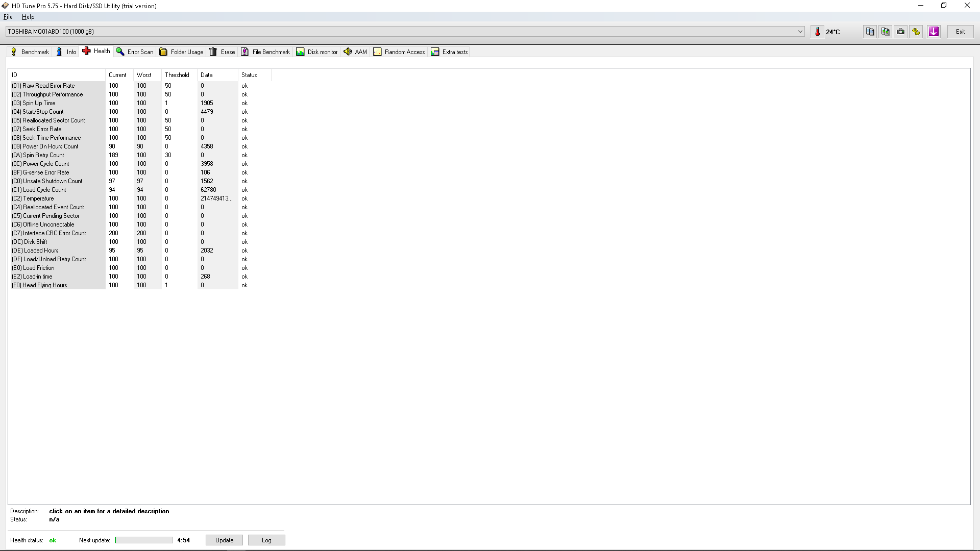The image size is (980, 551).
Task: Switch to File Benchmark tab
Action: pyautogui.click(x=265, y=52)
